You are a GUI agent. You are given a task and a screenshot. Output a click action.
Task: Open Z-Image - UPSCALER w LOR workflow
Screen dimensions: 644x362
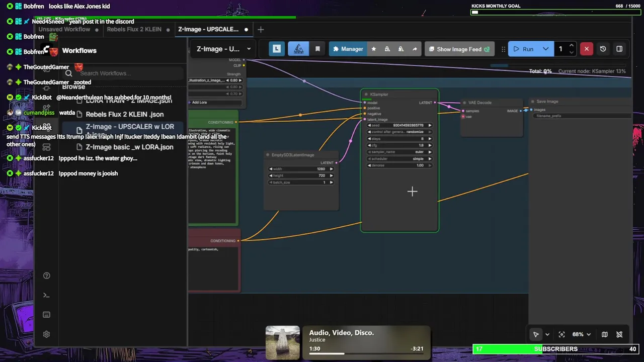click(x=129, y=127)
